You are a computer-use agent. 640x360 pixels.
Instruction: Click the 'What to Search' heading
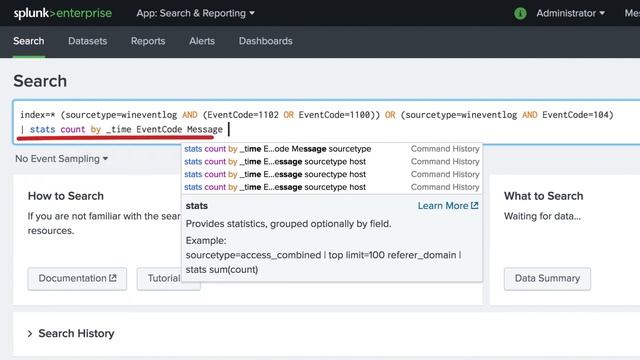543,196
